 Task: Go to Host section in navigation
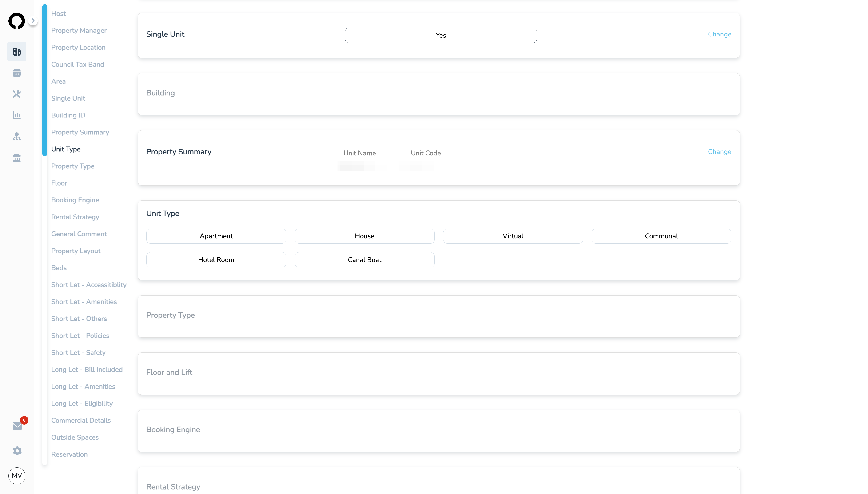point(59,14)
